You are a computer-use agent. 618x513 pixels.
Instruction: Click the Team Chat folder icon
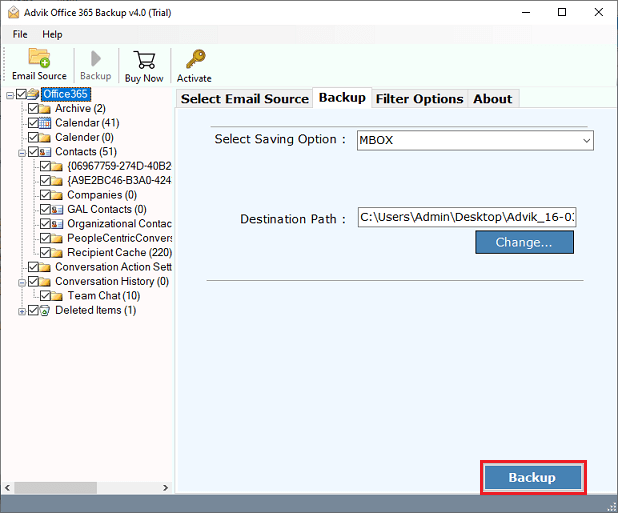tap(57, 296)
